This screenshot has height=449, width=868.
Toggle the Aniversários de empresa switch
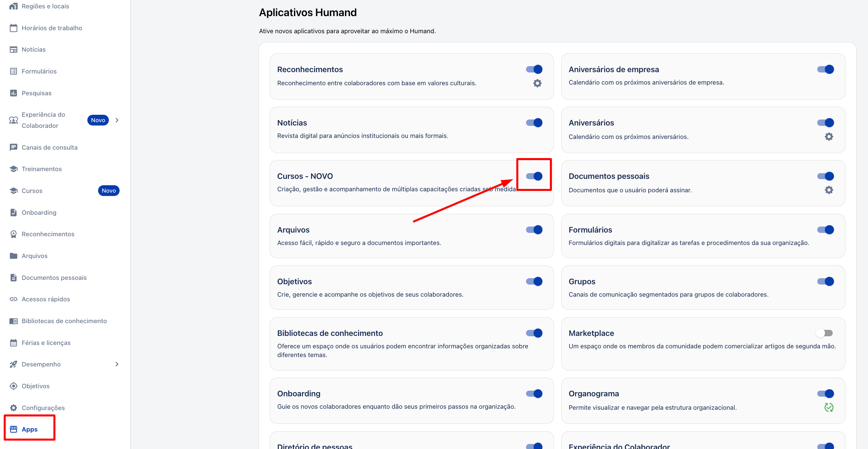(826, 69)
